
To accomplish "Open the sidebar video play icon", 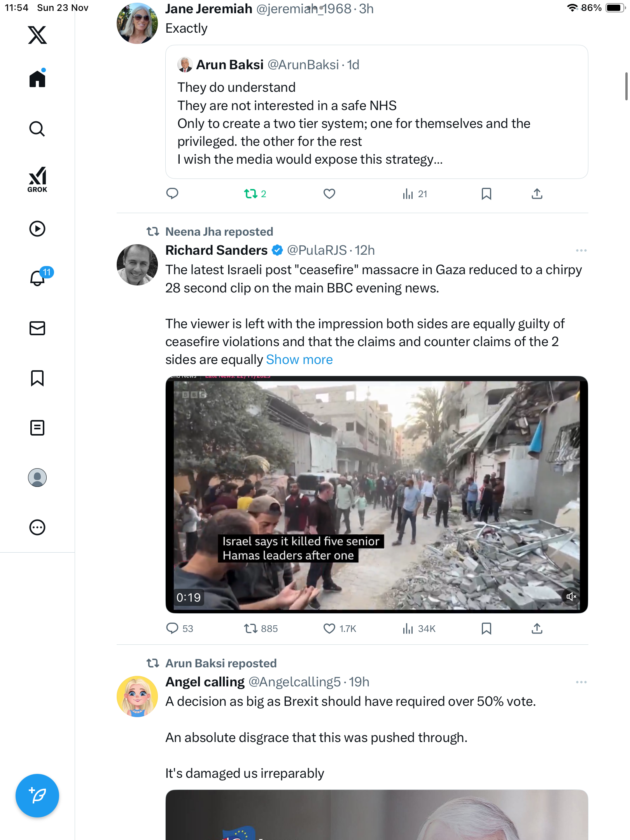I will (x=37, y=229).
